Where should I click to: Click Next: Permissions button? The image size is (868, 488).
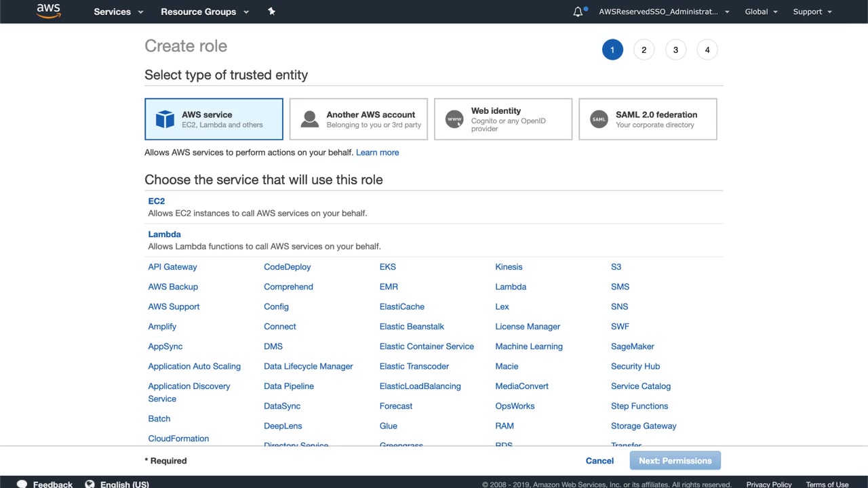coord(675,461)
